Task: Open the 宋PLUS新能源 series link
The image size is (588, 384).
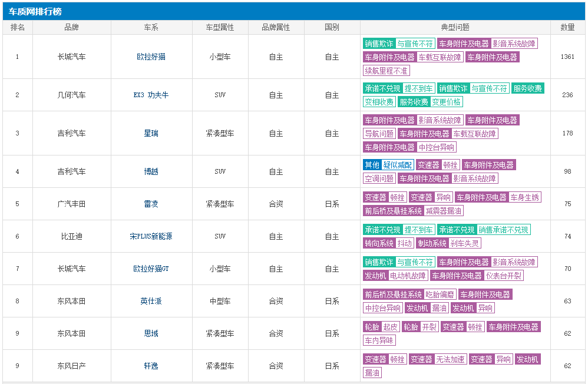Action: [151, 236]
